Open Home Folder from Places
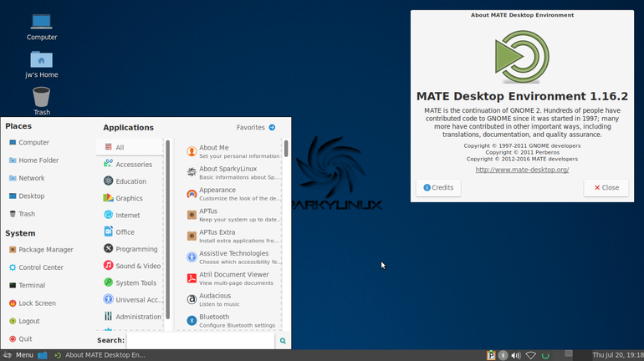Image resolution: width=644 pixels, height=361 pixels. [x=33, y=160]
